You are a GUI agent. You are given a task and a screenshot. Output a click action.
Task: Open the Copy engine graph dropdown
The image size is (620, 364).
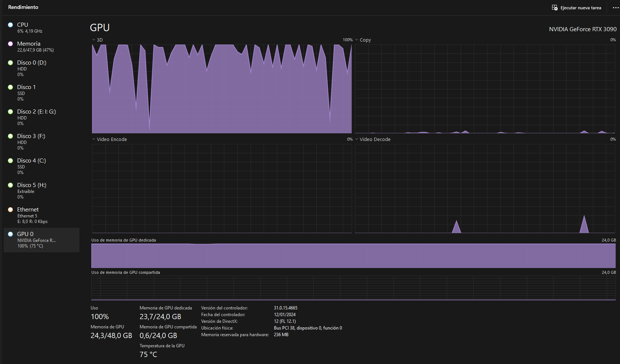(357, 40)
